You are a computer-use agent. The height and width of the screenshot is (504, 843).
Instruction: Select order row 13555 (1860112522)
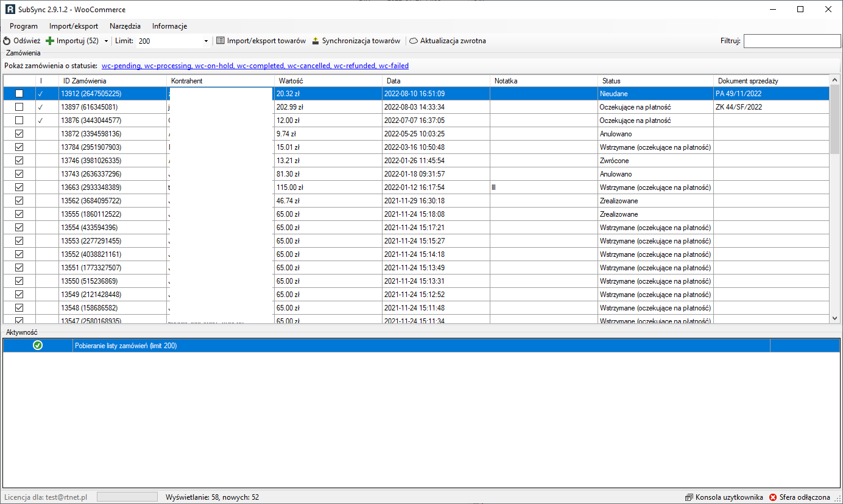pos(417,214)
